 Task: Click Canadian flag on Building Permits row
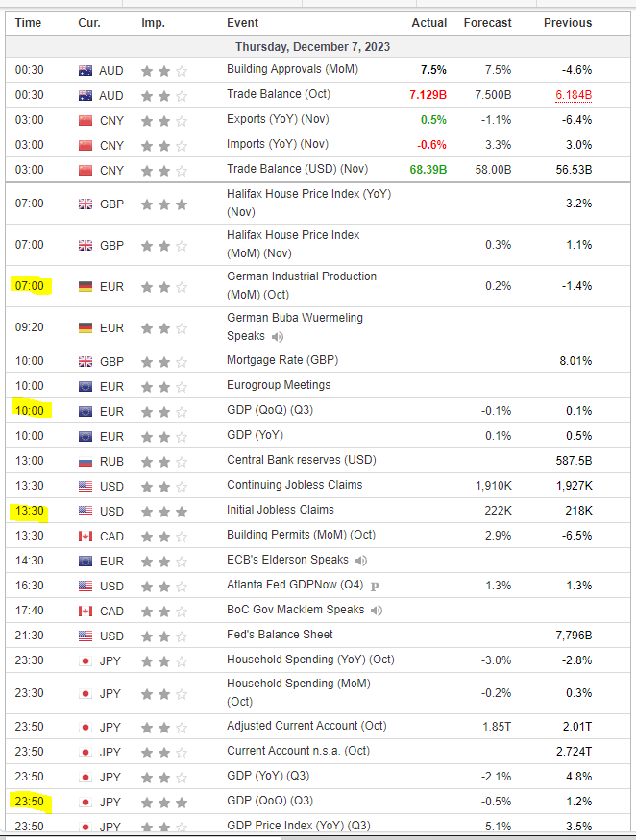coord(86,536)
